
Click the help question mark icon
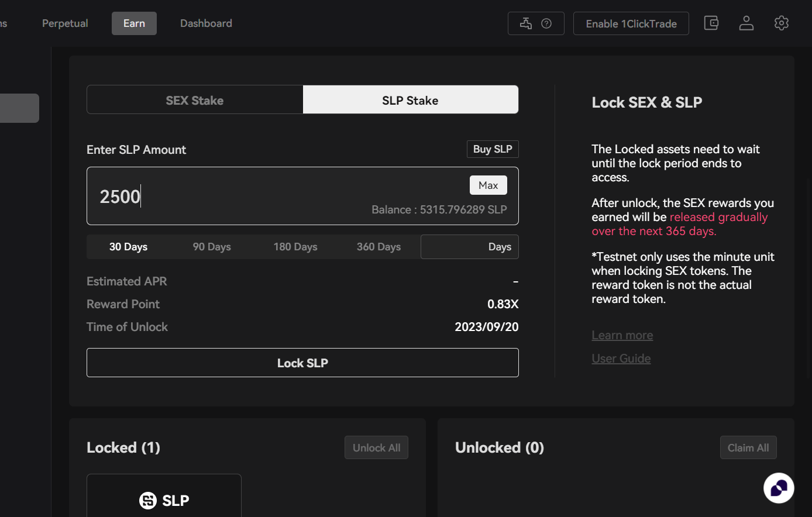546,23
